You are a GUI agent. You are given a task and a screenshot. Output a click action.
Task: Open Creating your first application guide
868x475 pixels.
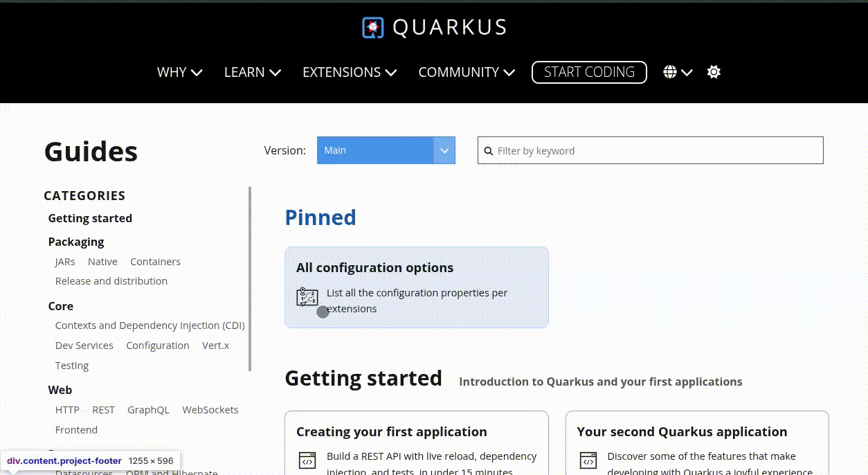coord(392,431)
